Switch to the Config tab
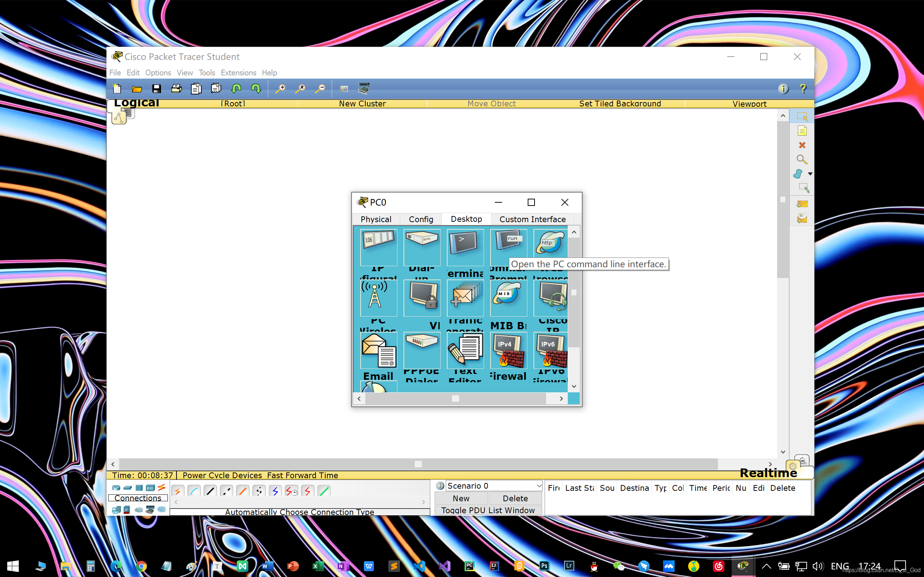 tap(421, 219)
